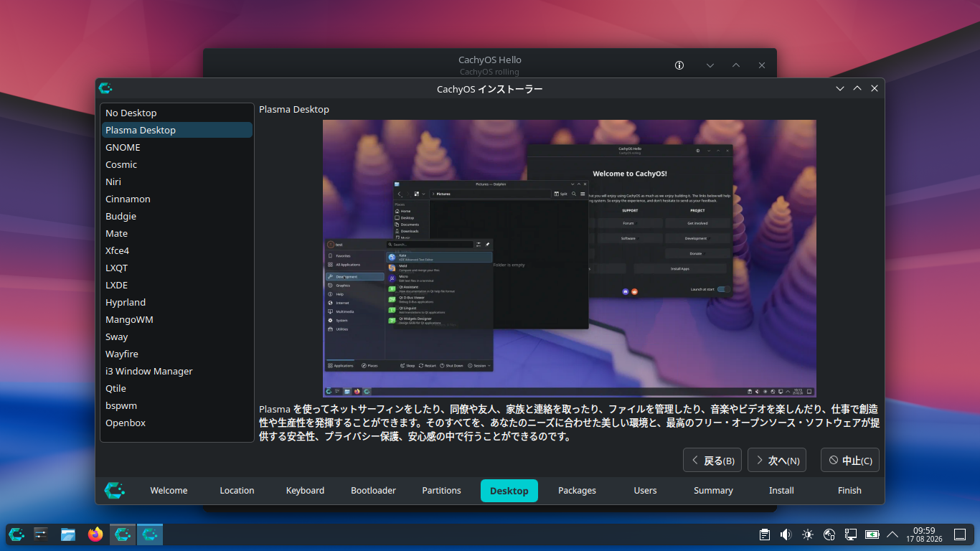Launch the file manager from the taskbar

pyautogui.click(x=68, y=534)
